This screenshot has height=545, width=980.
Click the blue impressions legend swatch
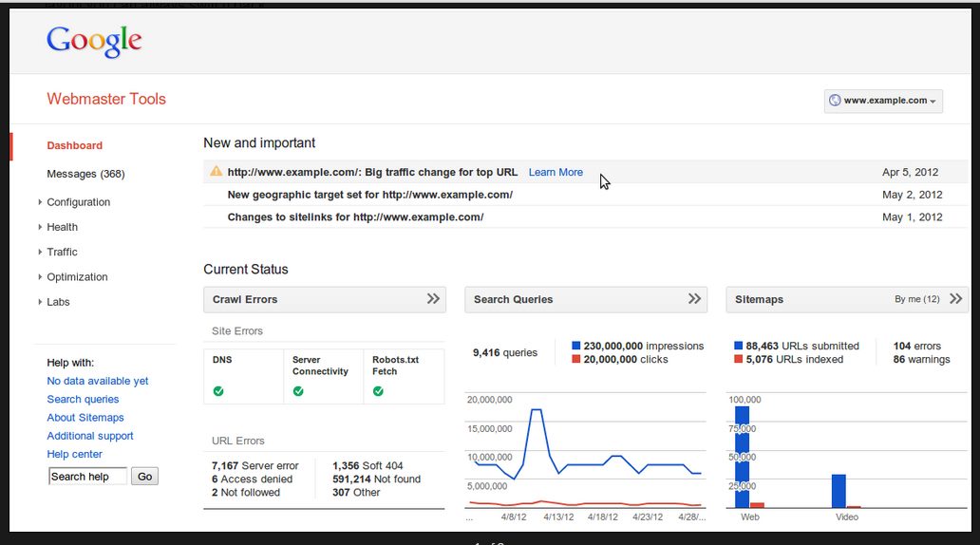pos(576,347)
